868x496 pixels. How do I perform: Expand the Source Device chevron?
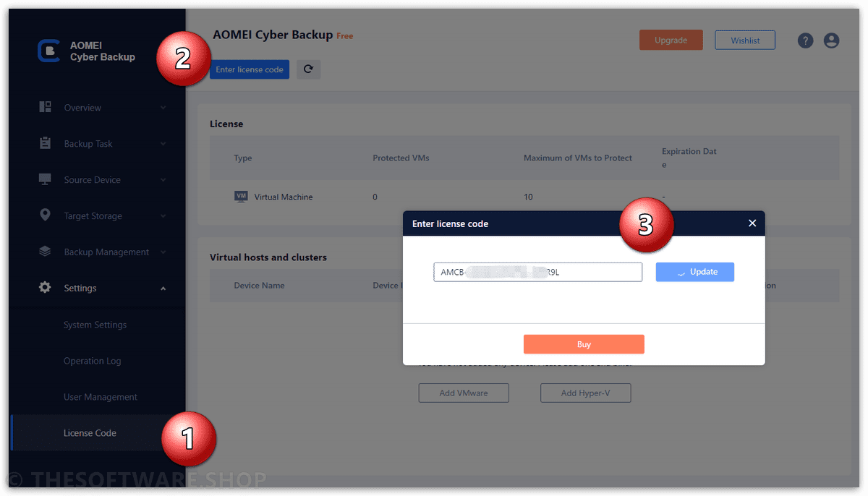pos(163,180)
